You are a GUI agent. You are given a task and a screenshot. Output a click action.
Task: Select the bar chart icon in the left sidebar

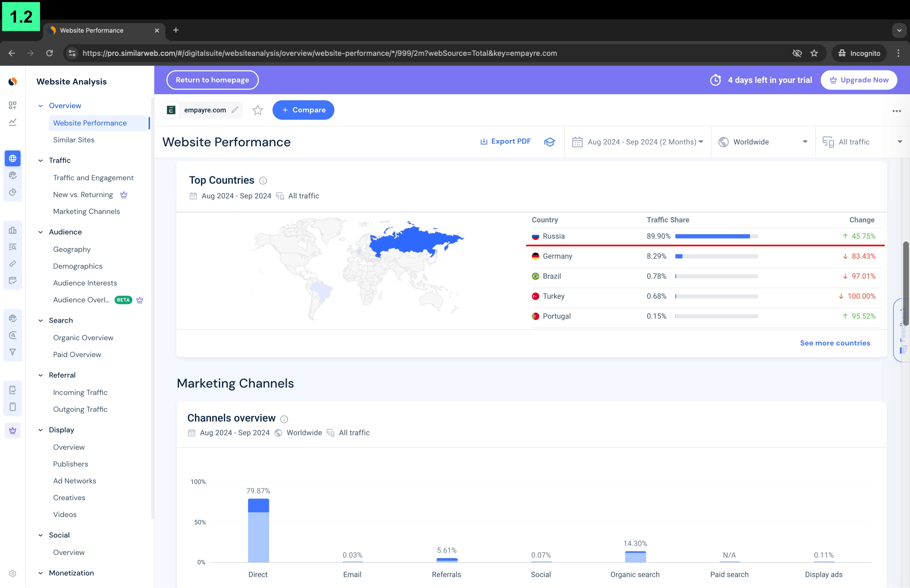pyautogui.click(x=13, y=230)
